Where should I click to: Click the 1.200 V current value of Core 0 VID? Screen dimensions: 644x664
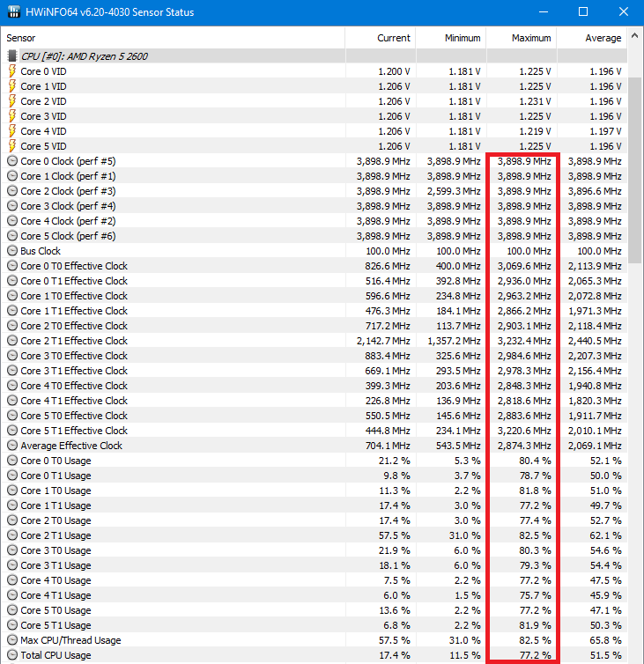click(394, 71)
